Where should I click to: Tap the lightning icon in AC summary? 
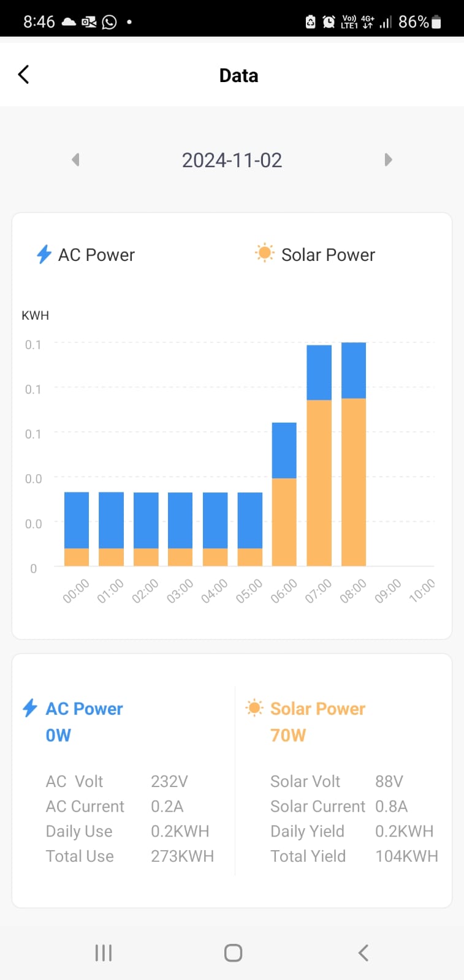click(x=29, y=708)
